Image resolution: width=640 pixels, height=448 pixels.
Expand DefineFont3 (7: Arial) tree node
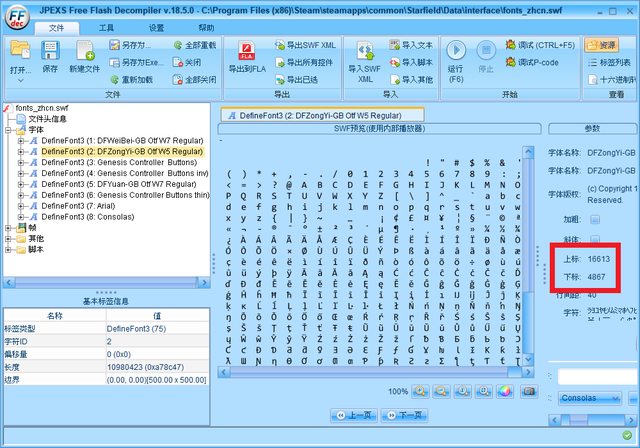[x=21, y=205]
